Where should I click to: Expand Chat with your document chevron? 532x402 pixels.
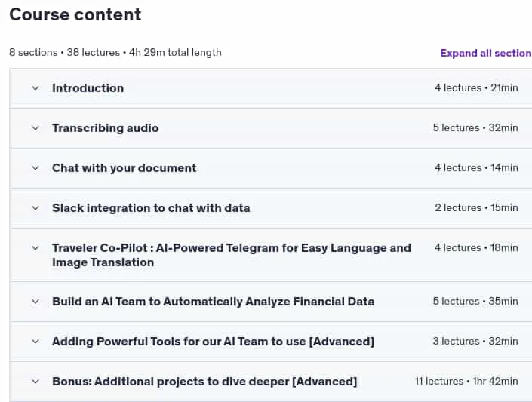pos(35,168)
